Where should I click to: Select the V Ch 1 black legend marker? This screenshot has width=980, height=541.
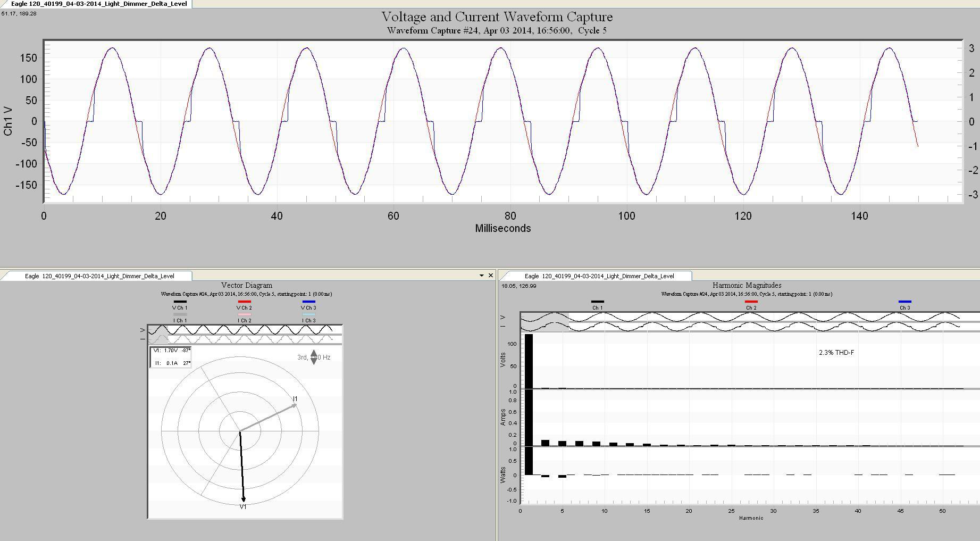click(x=180, y=302)
